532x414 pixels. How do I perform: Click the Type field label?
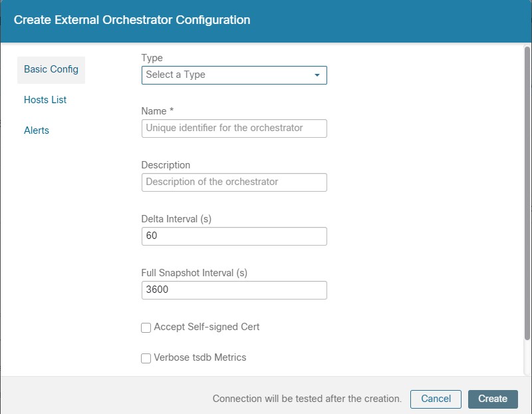click(x=152, y=58)
